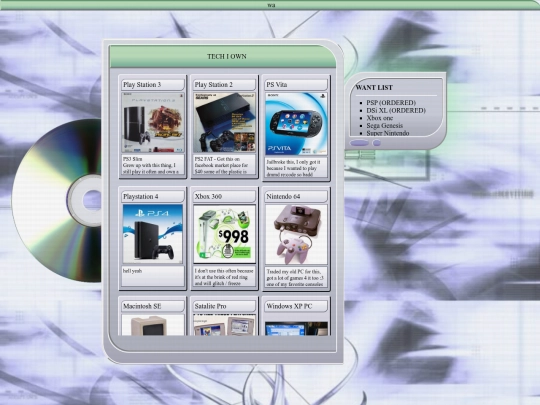Click the Satalite Pro laptop image

pyautogui.click(x=225, y=325)
